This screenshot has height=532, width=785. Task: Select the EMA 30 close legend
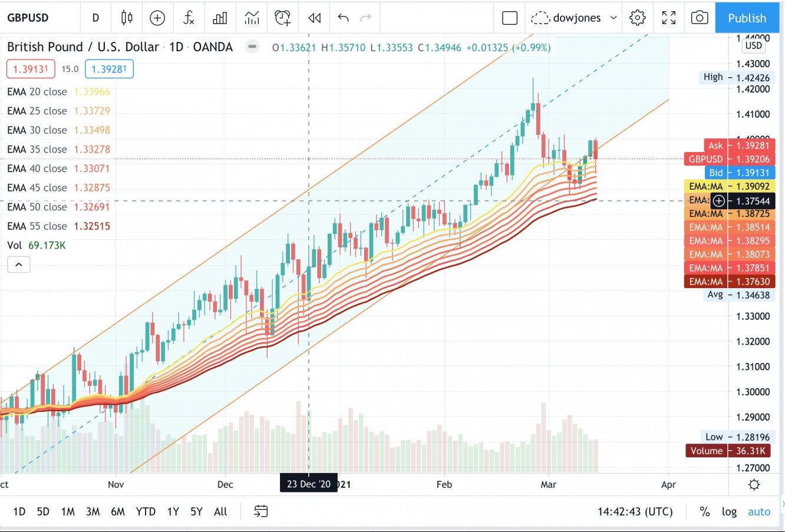tap(59, 130)
